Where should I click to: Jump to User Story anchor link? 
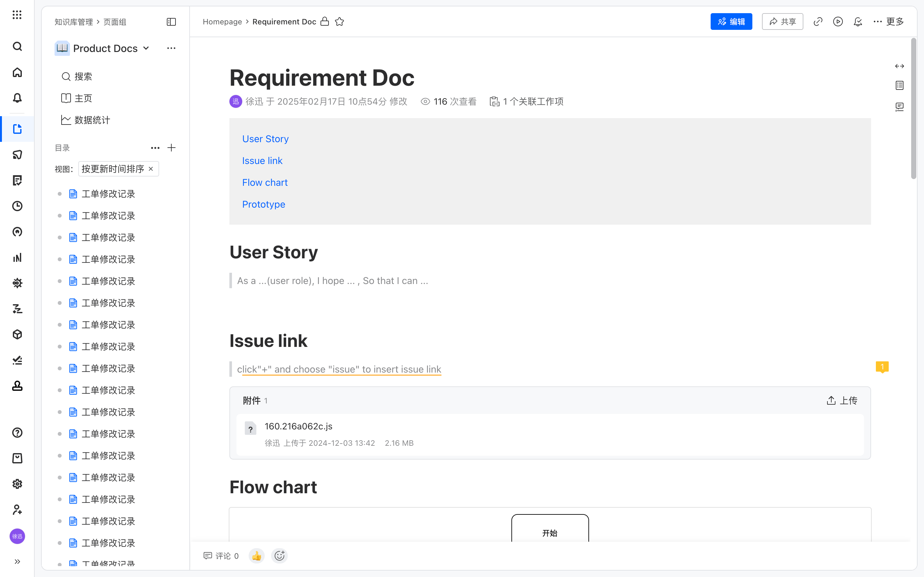tap(266, 139)
